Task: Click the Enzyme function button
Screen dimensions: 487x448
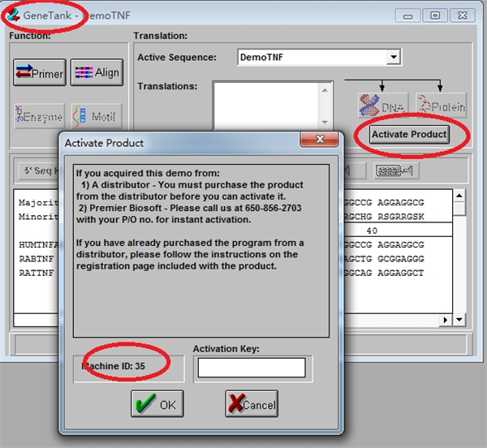Action: point(39,116)
